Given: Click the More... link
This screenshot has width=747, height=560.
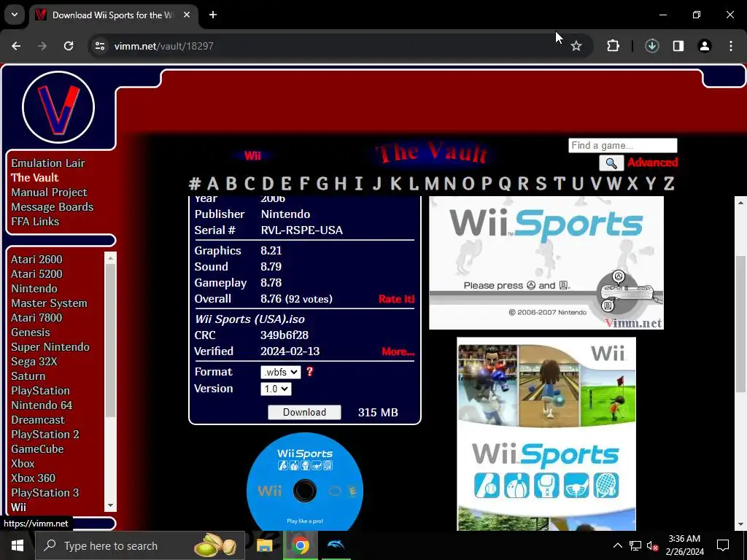Looking at the screenshot, I should coord(398,351).
